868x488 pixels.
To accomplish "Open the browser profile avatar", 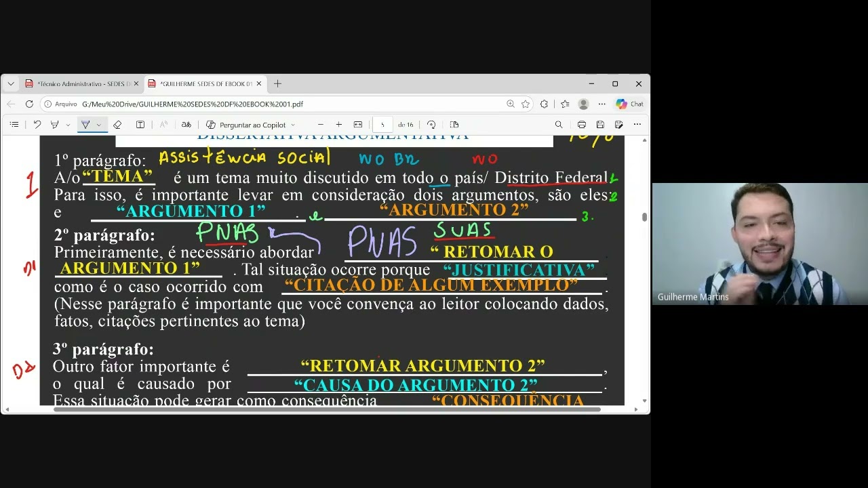I will click(x=583, y=104).
